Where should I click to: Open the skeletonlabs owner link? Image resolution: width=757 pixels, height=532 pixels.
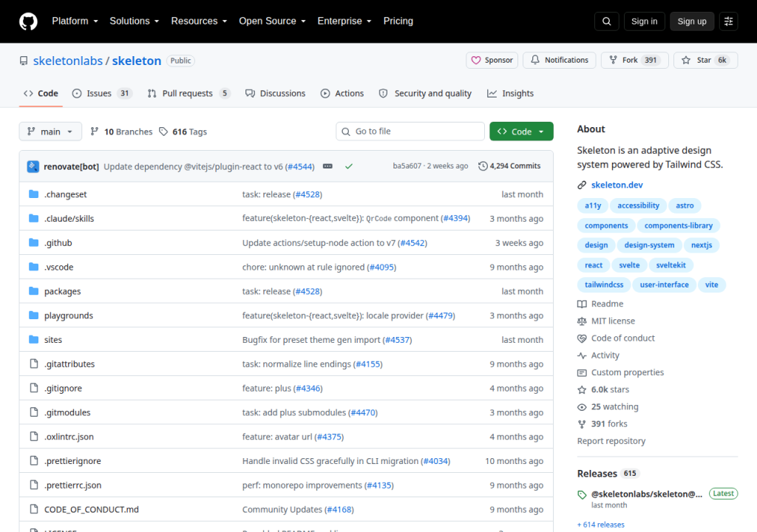[x=68, y=61]
